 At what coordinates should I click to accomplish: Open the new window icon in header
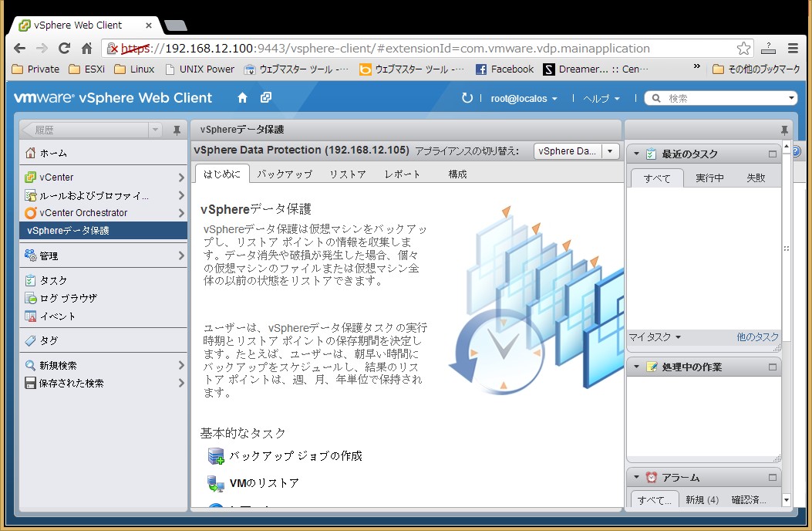pos(266,97)
